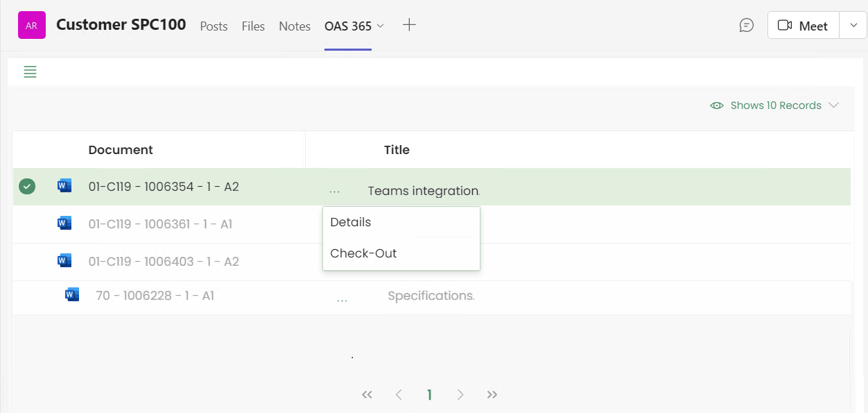868x413 pixels.
Task: Click the plus icon to add tab
Action: tap(409, 26)
